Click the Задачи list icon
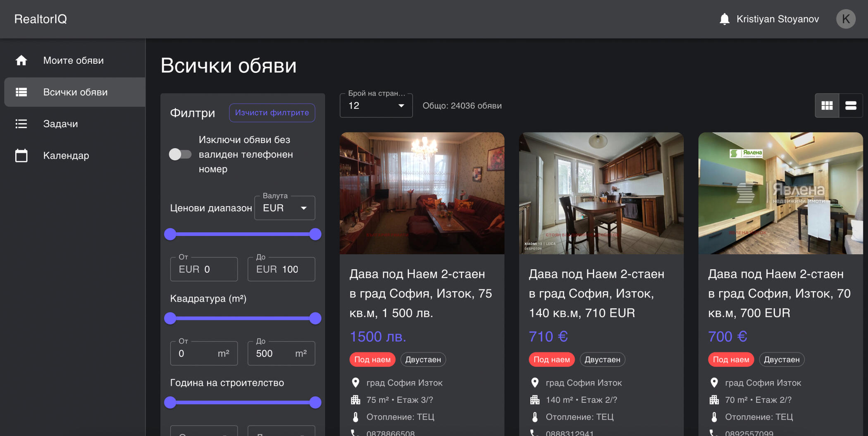Viewport: 868px width, 436px height. coord(21,124)
